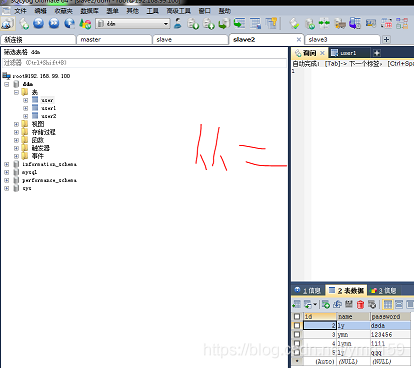This screenshot has width=414, height=368.
Task: Click the new connection toolbar icon
Action: 7,24
